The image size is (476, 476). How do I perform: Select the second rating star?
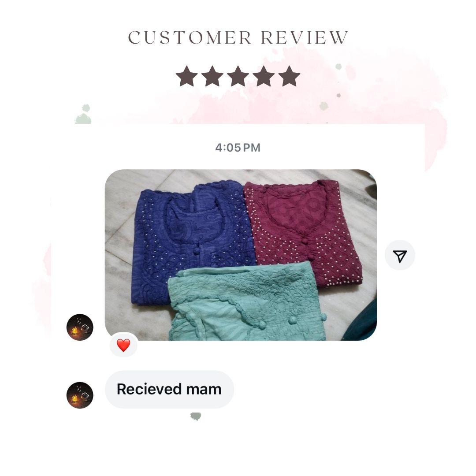point(212,76)
